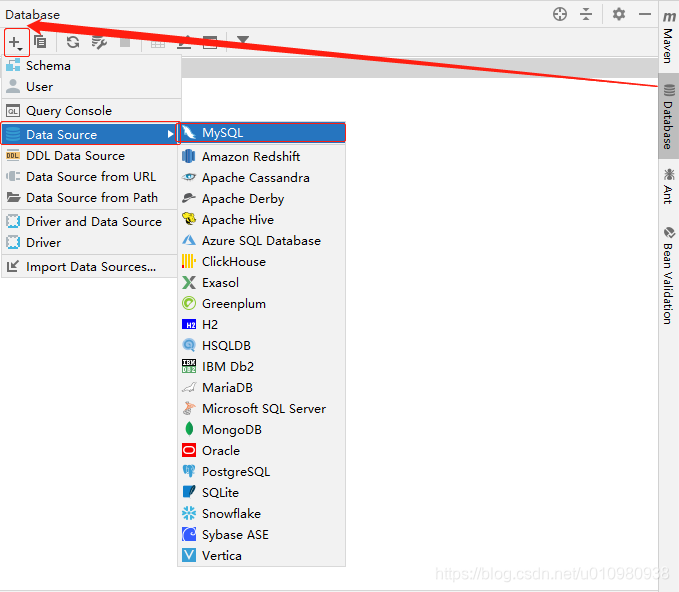The width and height of the screenshot is (679, 592).
Task: Open the gear settings in the Database panel header
Action: click(619, 14)
